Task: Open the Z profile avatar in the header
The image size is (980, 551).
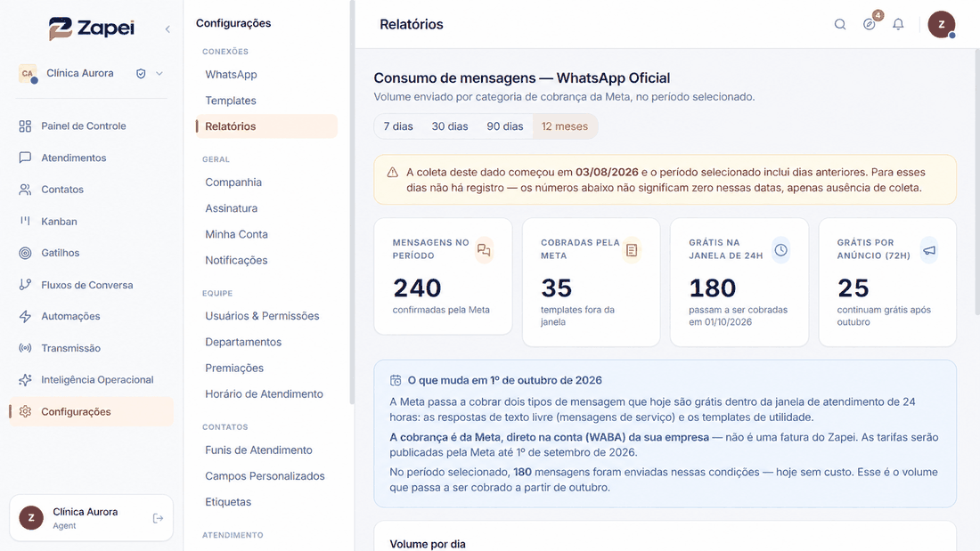Action: pos(942,24)
